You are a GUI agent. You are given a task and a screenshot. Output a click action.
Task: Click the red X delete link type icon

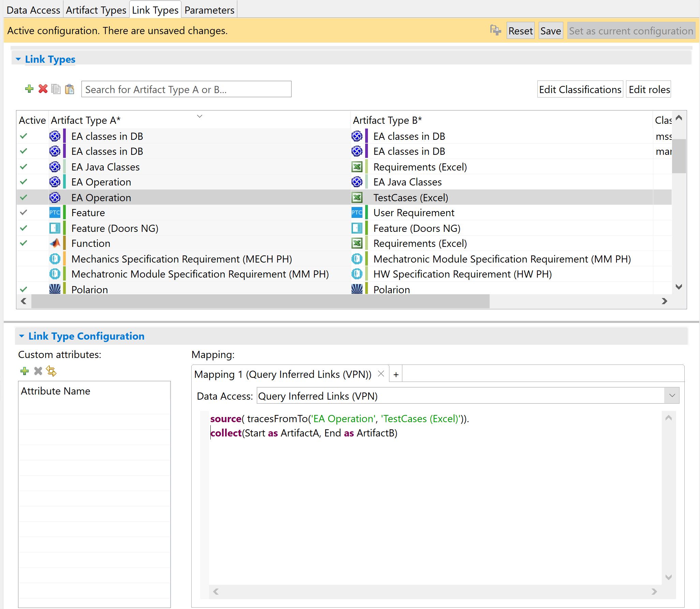coord(43,89)
